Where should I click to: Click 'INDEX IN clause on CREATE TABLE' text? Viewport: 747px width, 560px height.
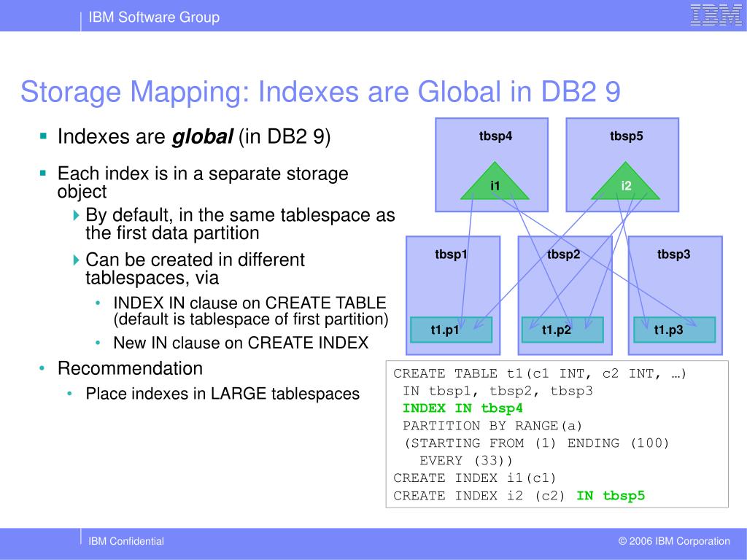pyautogui.click(x=249, y=303)
